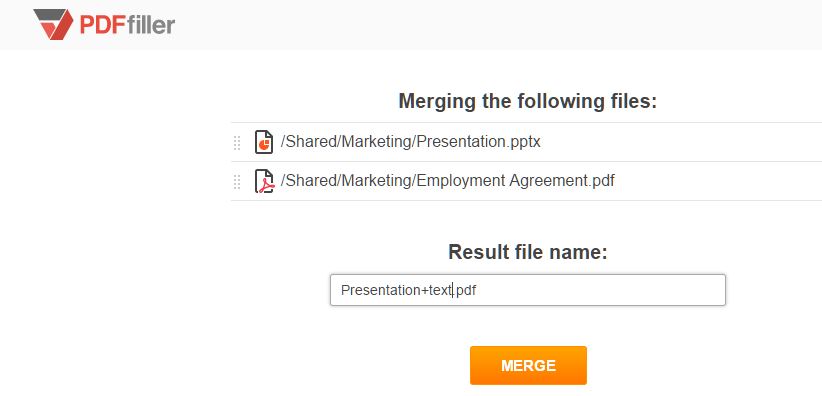Click 'Employment Agreement.pdf' filename in second row
Image resolution: width=822 pixels, height=396 pixels.
pyautogui.click(x=515, y=181)
